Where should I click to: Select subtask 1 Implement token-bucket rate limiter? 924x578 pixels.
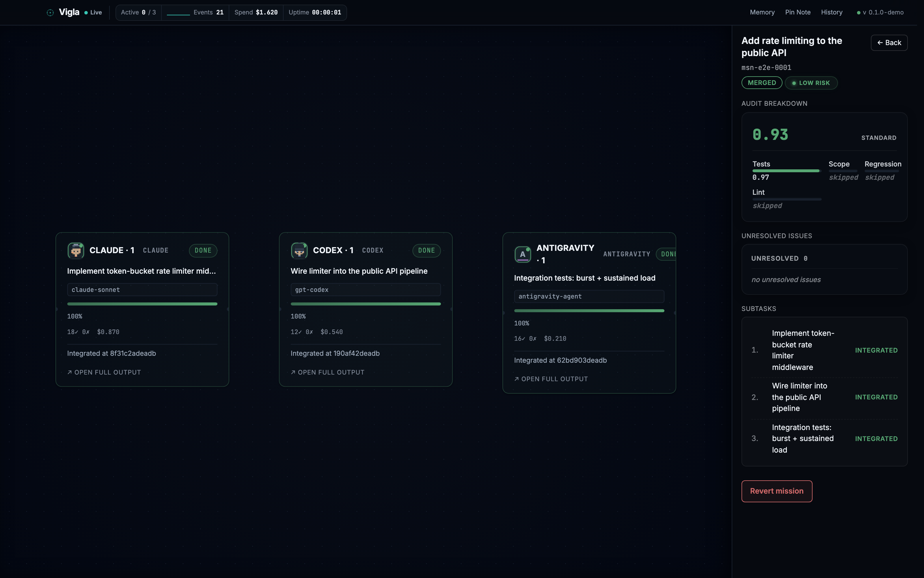pyautogui.click(x=824, y=351)
